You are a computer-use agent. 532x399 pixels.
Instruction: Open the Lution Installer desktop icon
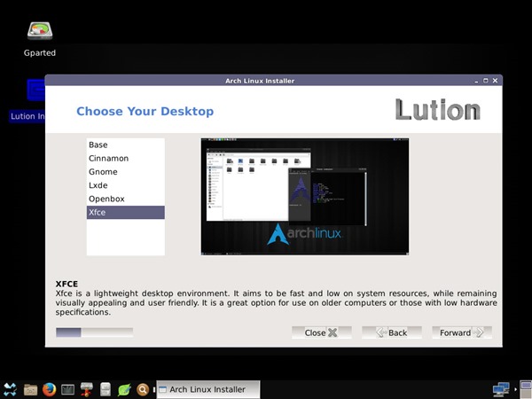27,100
